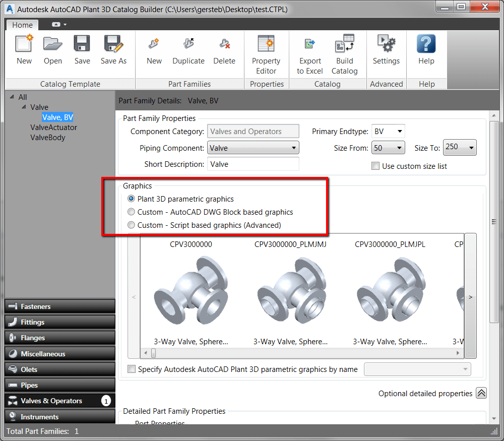Click the details scrollbar up arrow
The height and width of the screenshot is (441, 504).
coord(494,115)
